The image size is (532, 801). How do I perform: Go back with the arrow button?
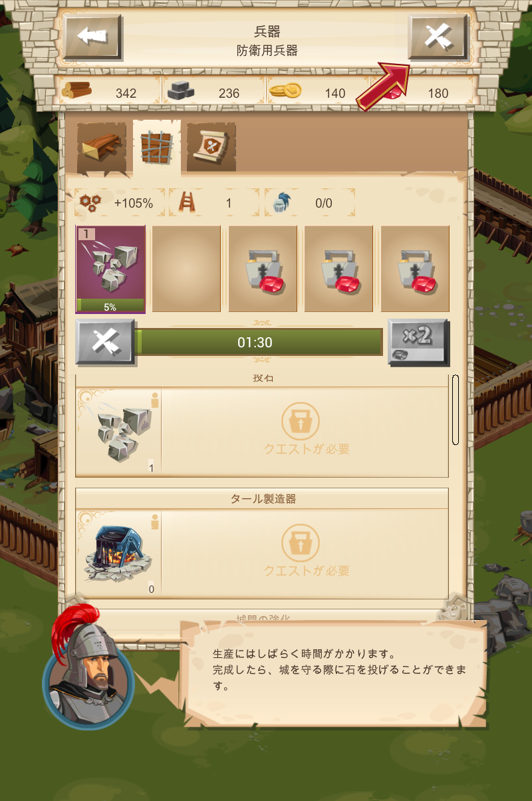click(92, 37)
